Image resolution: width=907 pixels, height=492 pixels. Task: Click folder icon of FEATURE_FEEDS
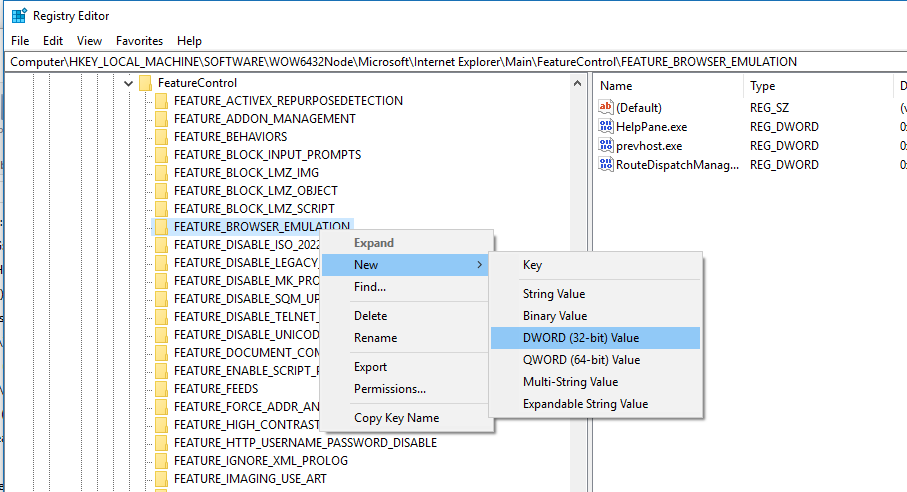(x=161, y=389)
